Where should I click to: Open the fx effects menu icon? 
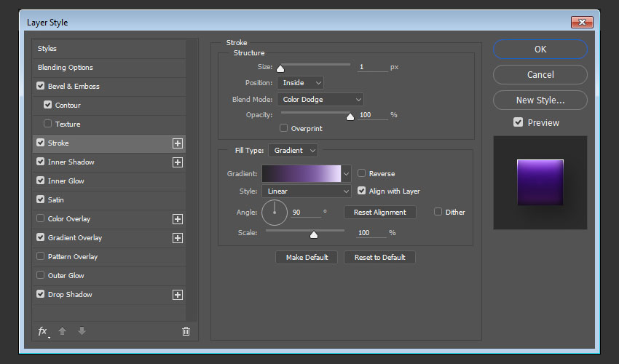tap(43, 331)
